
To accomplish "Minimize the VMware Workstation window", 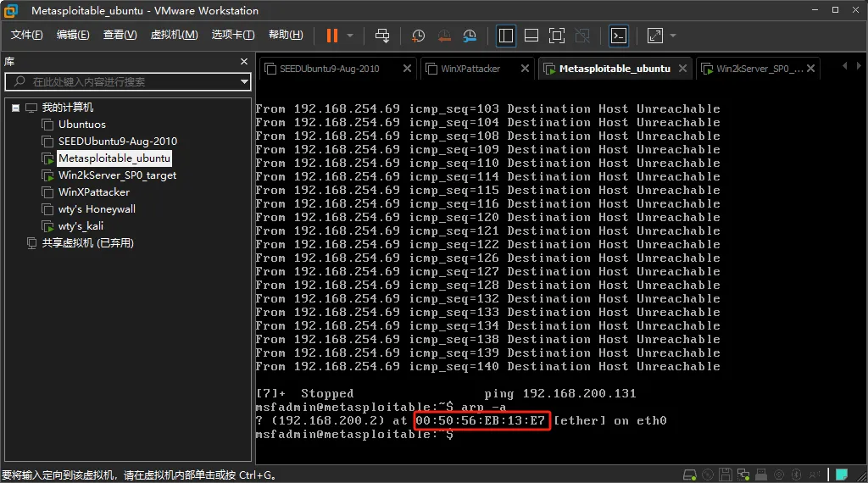I will (815, 10).
